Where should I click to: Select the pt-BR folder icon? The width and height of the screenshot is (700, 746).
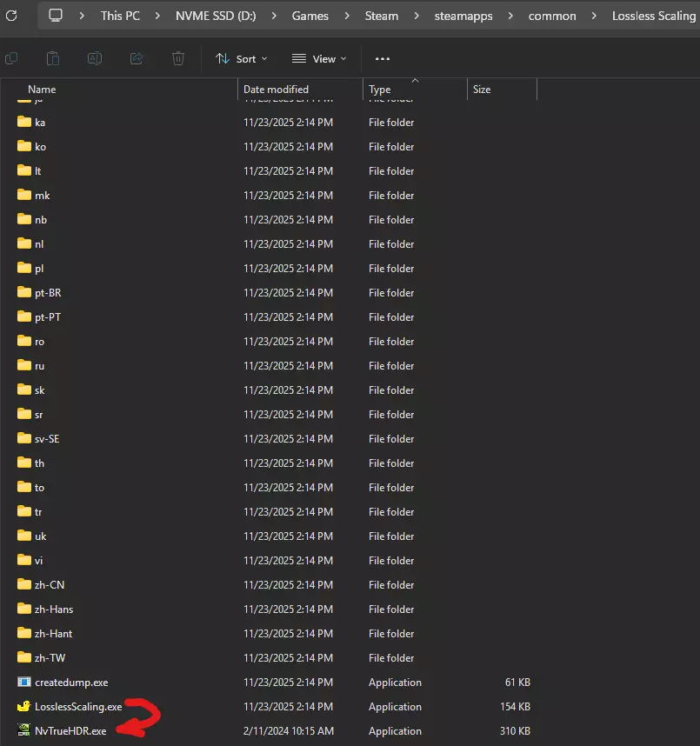tap(23, 292)
